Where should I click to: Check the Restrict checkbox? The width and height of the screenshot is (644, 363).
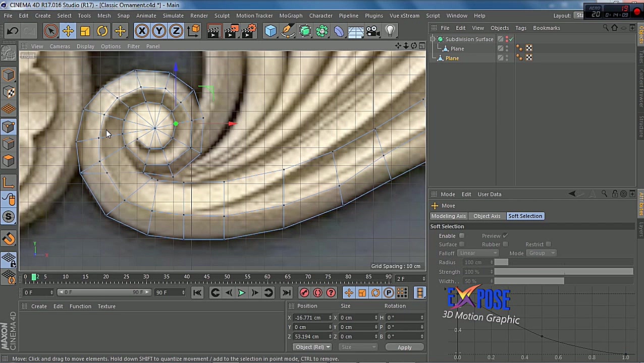(x=549, y=244)
